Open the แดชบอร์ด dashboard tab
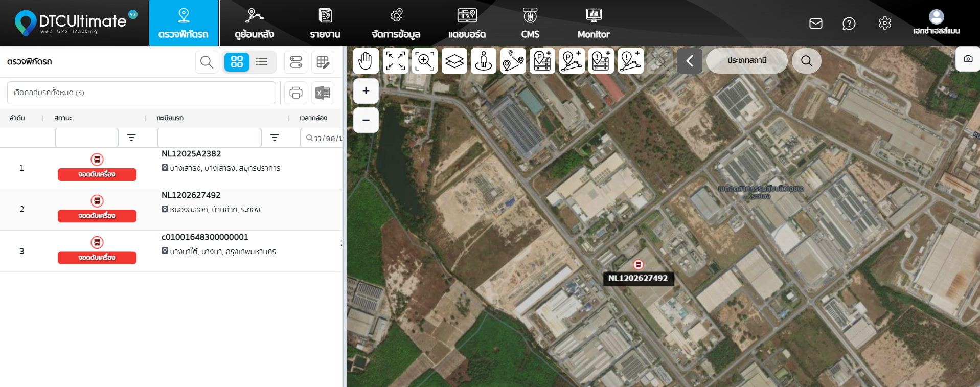Screen dimensions: 980x387 [467, 23]
